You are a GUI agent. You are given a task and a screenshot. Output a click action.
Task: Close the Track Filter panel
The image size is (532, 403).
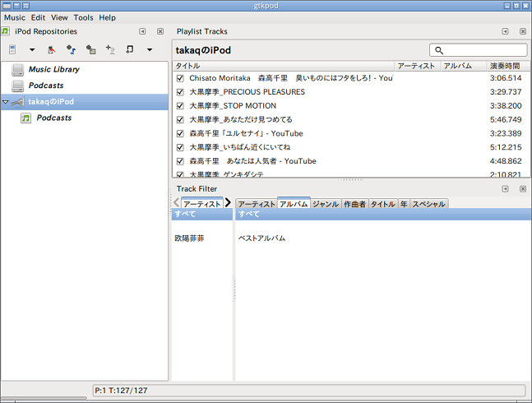point(523,188)
